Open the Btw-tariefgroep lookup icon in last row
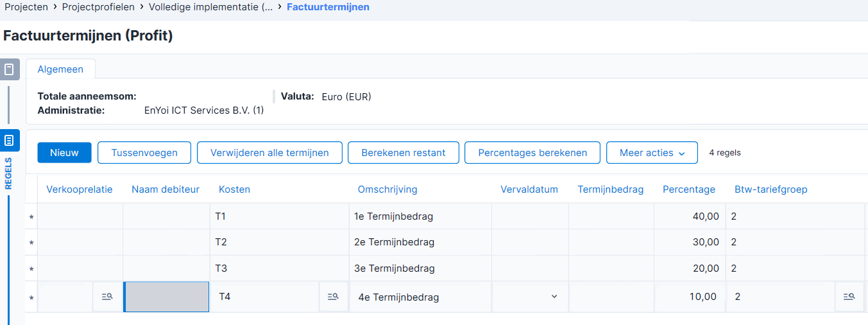Image resolution: width=868 pixels, height=325 pixels. click(x=849, y=297)
